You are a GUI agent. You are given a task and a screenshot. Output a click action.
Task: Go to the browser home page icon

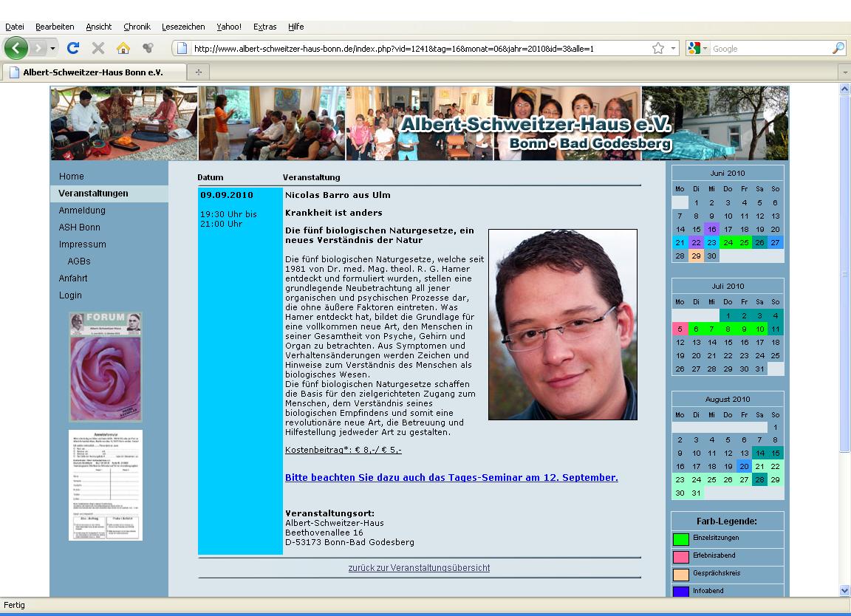123,49
